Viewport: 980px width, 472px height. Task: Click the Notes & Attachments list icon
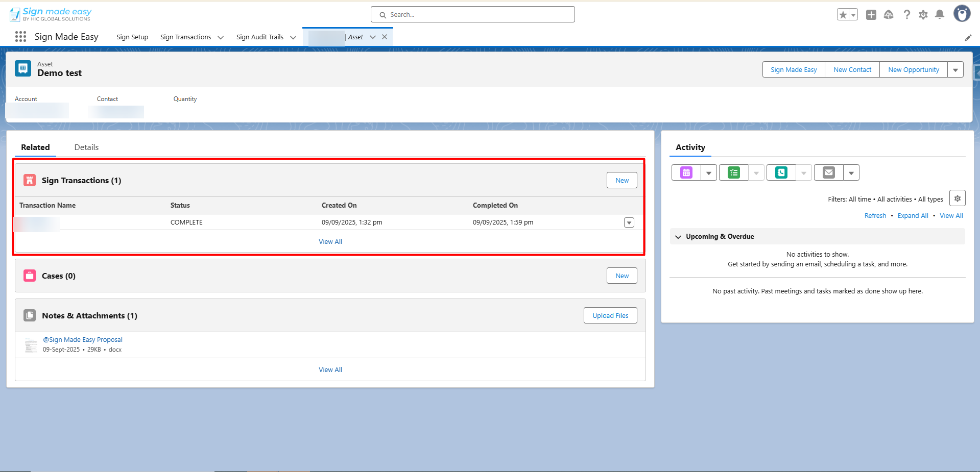pyautogui.click(x=30, y=315)
